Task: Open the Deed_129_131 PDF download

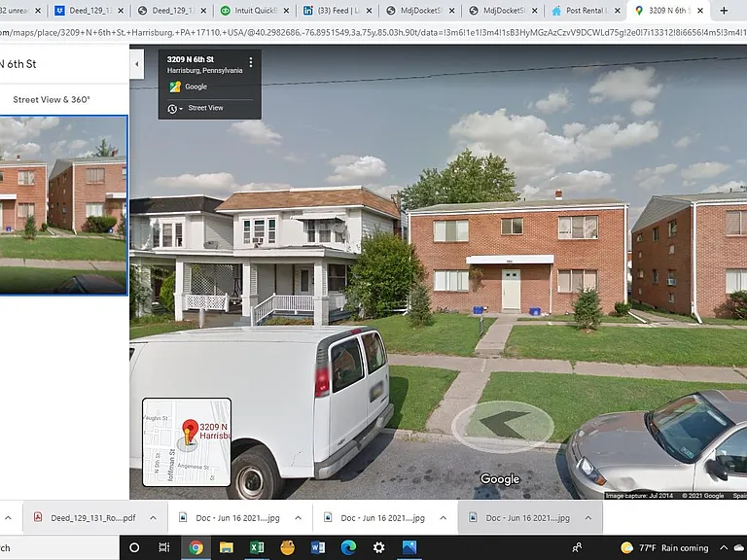Action: (x=86, y=517)
